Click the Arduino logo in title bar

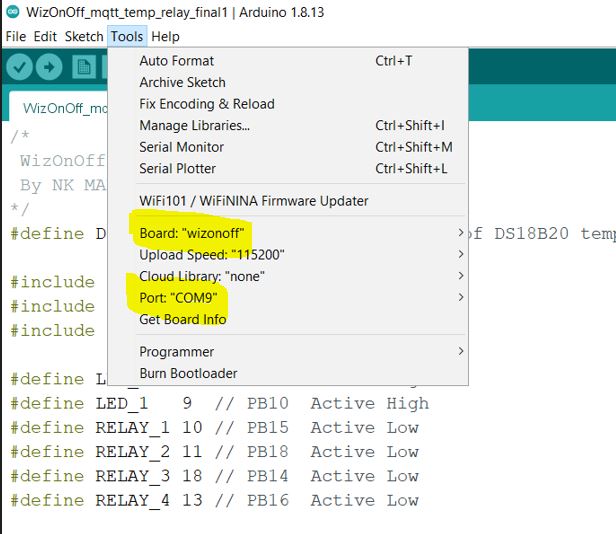[x=12, y=13]
